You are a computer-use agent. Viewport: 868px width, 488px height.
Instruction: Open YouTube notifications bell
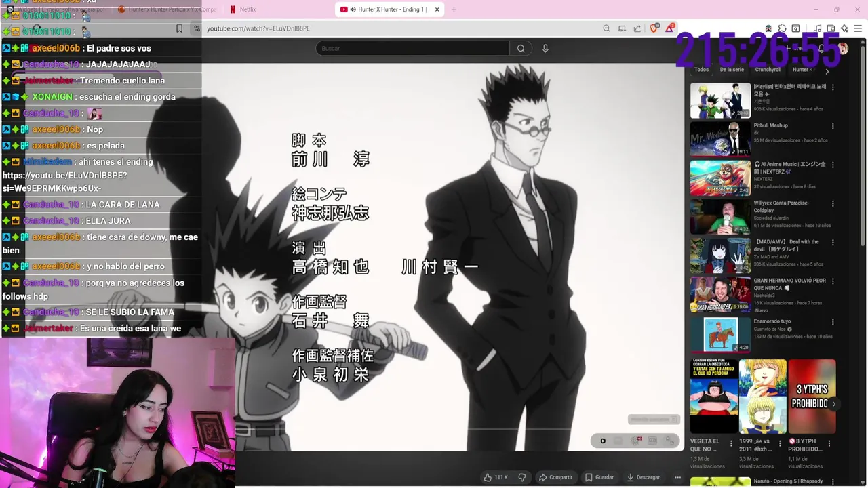coord(821,49)
